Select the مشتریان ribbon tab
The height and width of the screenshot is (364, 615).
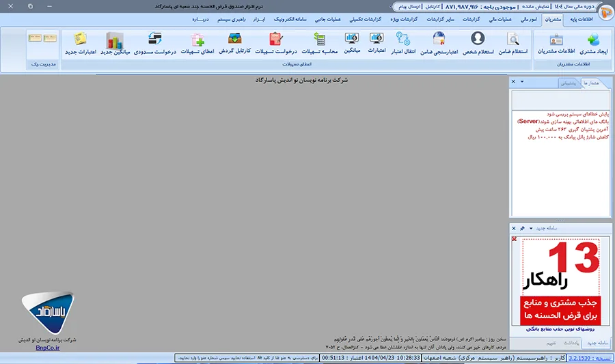[x=553, y=19]
